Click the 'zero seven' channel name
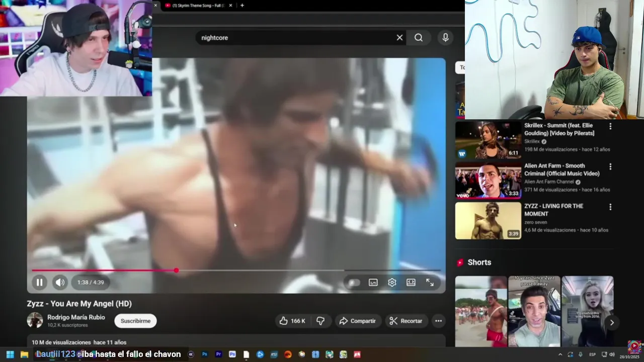The height and width of the screenshot is (362, 644). 535,222
